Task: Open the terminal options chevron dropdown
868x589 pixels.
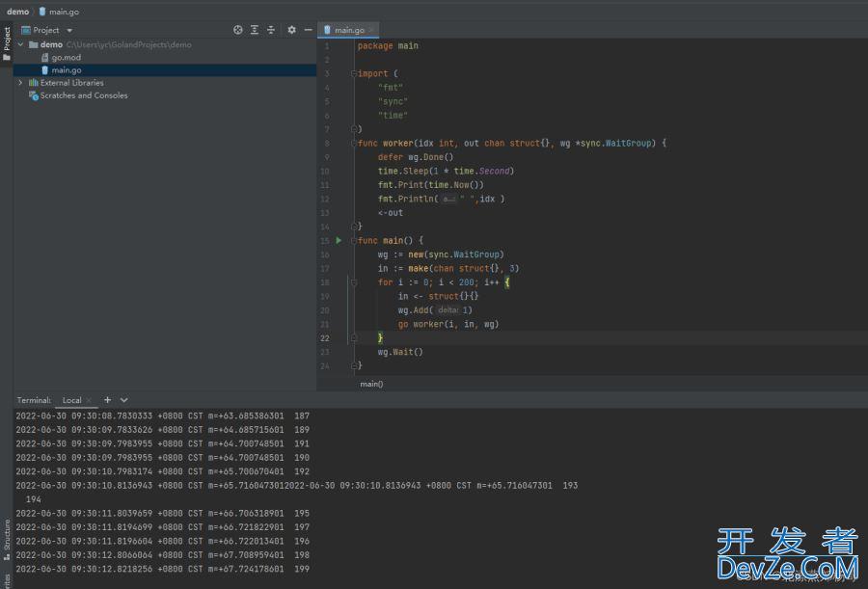Action: click(124, 400)
